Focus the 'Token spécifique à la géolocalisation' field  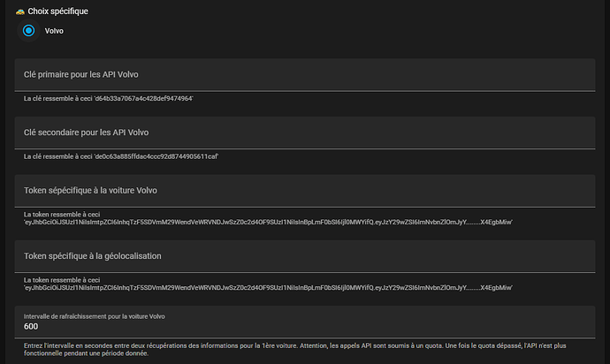[305, 256]
